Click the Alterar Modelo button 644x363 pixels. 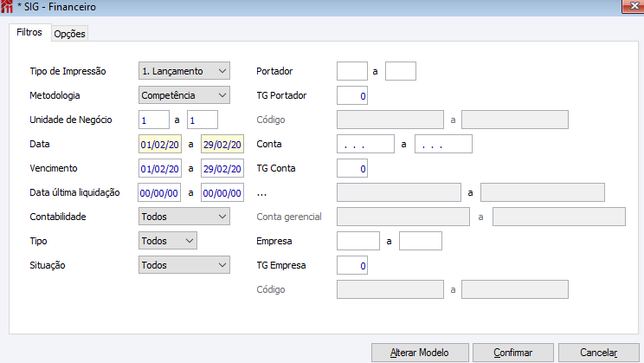click(x=420, y=353)
